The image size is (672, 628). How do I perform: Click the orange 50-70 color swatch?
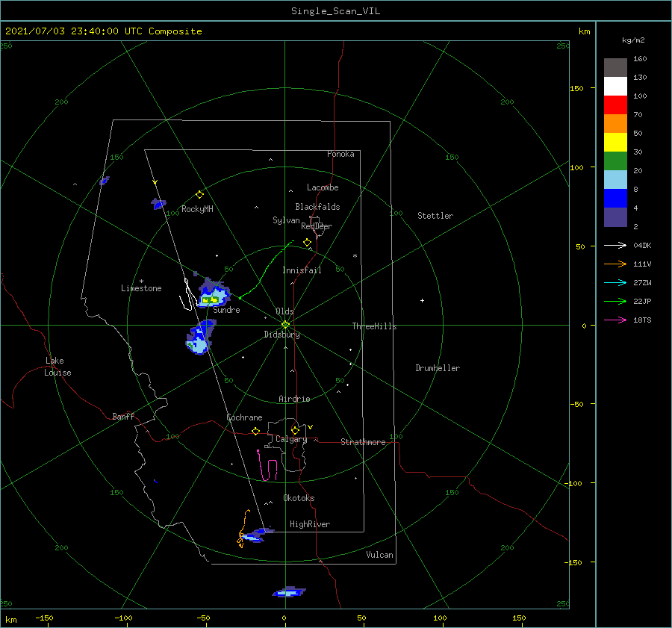[x=615, y=123]
